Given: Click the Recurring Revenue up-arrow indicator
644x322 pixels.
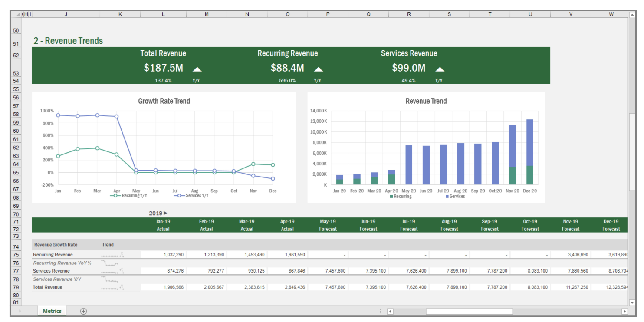Looking at the screenshot, I should [319, 69].
